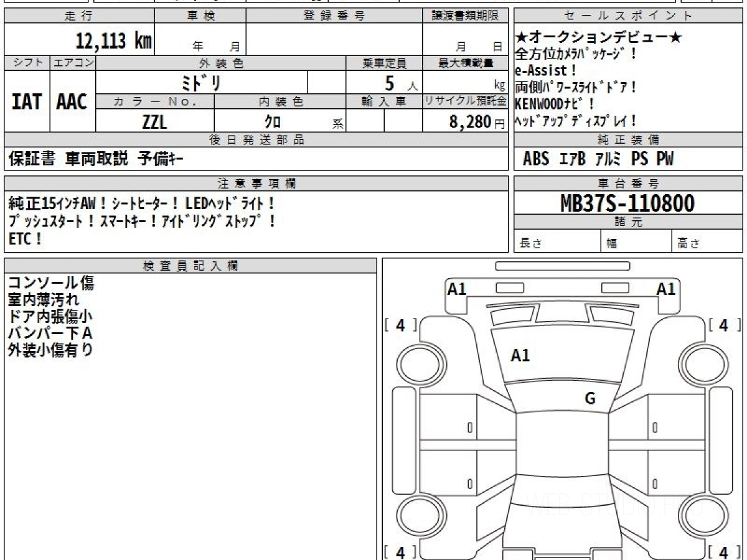This screenshot has width=747, height=560.
Task: Click the コンソール傷 inspector note
Action: [51, 283]
